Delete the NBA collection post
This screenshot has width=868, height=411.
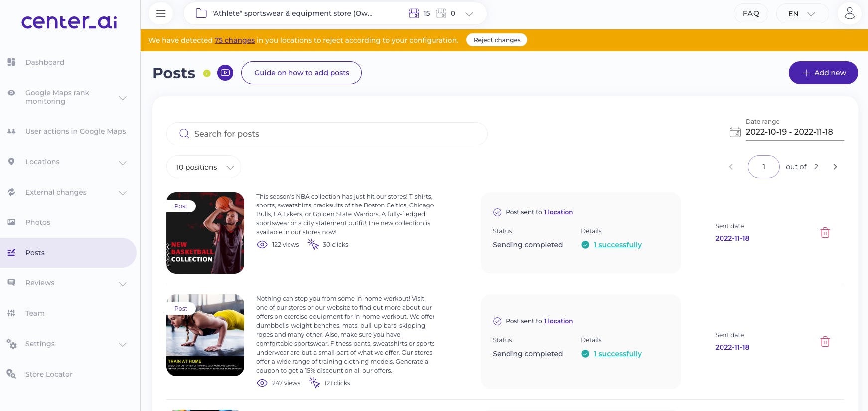pyautogui.click(x=825, y=233)
